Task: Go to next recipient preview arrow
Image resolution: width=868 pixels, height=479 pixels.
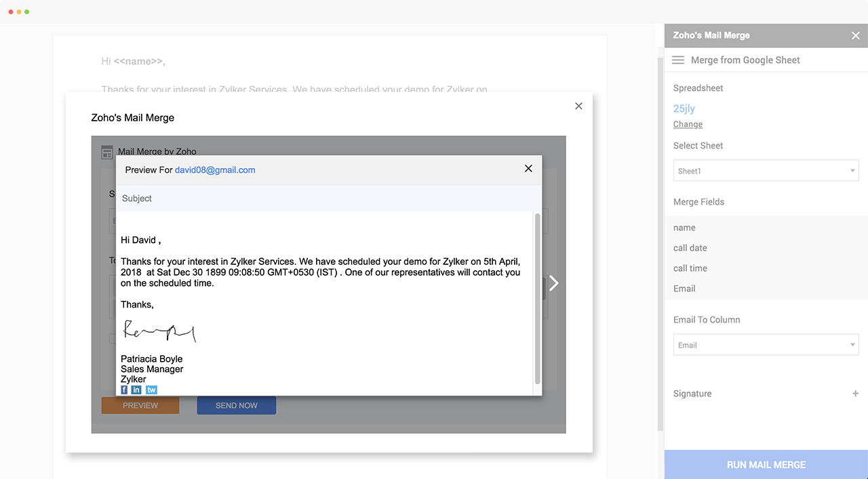Action: (553, 283)
